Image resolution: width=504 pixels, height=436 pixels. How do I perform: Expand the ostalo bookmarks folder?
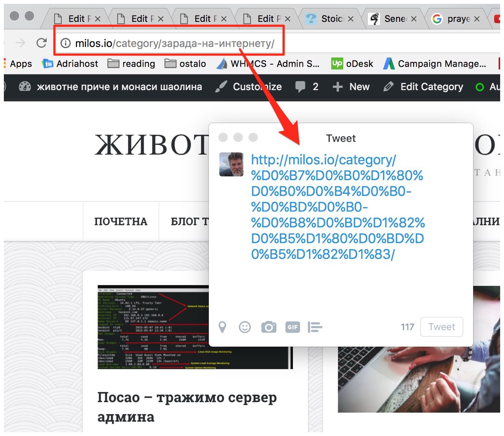[185, 64]
